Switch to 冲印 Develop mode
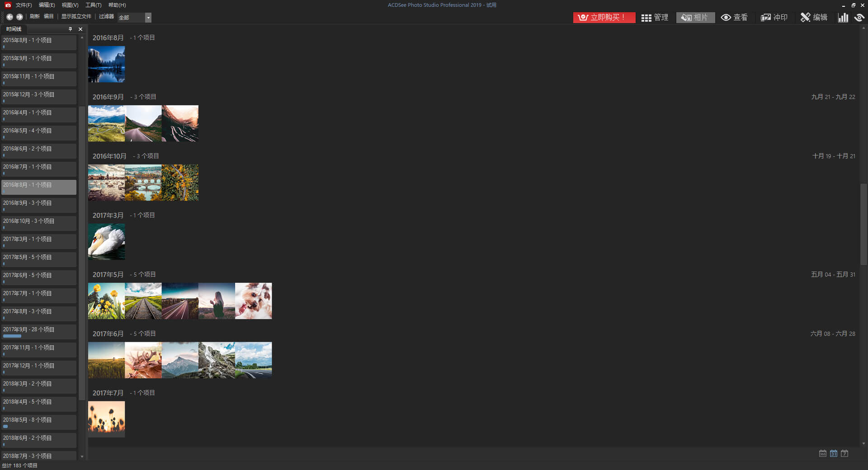The height and width of the screenshot is (470, 868). click(x=774, y=17)
